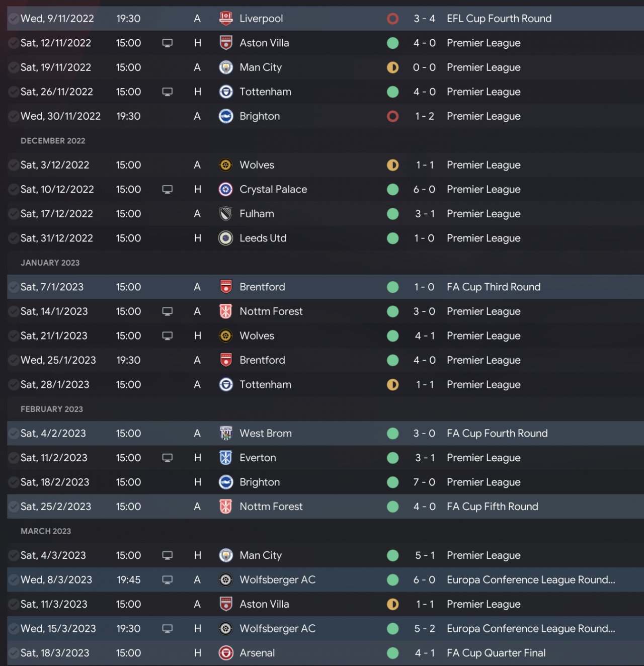The image size is (644, 666).
Task: Toggle checkmark for Sat 12/11/2022 fixture
Action: pyautogui.click(x=14, y=43)
